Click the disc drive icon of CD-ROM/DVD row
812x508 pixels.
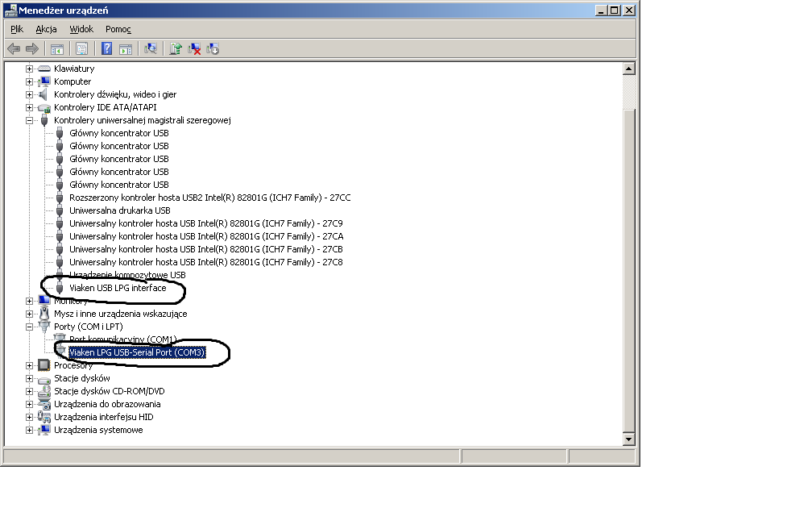pos(44,391)
